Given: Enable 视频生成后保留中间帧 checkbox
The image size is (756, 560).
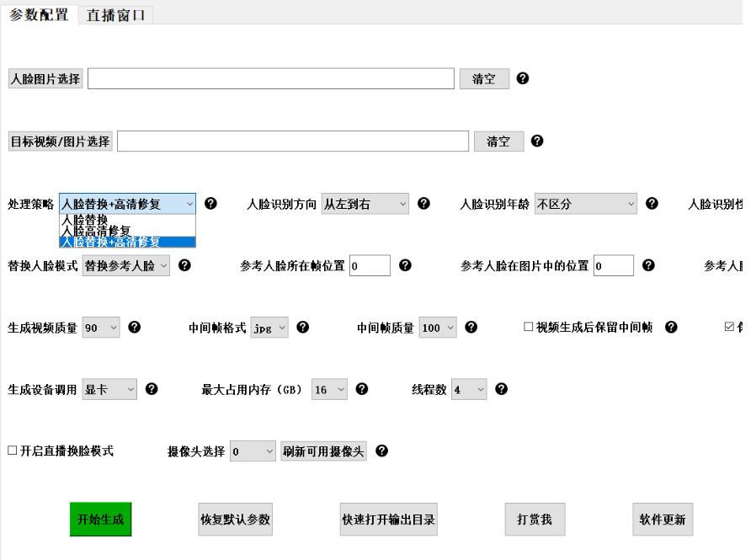Looking at the screenshot, I should point(529,328).
